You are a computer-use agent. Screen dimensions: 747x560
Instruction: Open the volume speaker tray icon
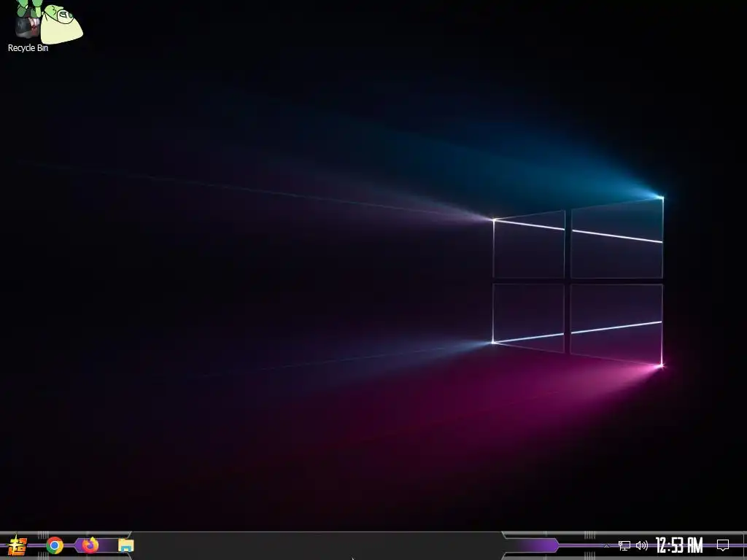coord(642,545)
